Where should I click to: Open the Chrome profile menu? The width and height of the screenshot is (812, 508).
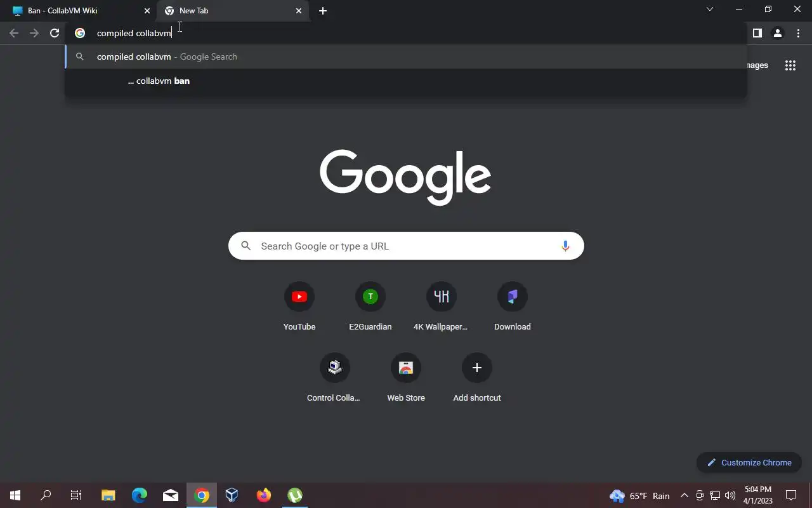pyautogui.click(x=778, y=33)
